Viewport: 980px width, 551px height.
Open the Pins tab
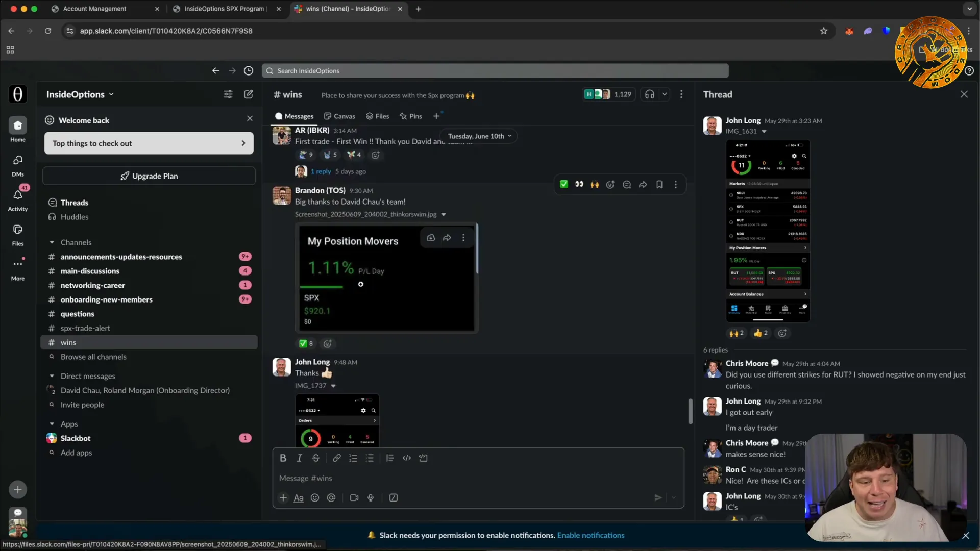click(411, 116)
